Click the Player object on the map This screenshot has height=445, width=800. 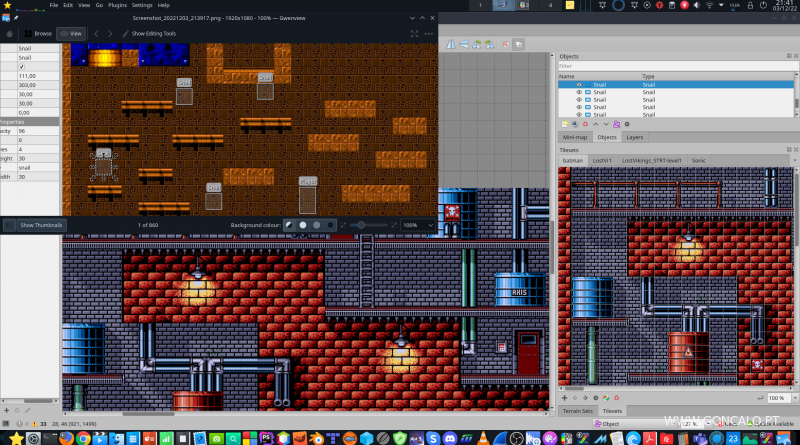click(x=308, y=200)
